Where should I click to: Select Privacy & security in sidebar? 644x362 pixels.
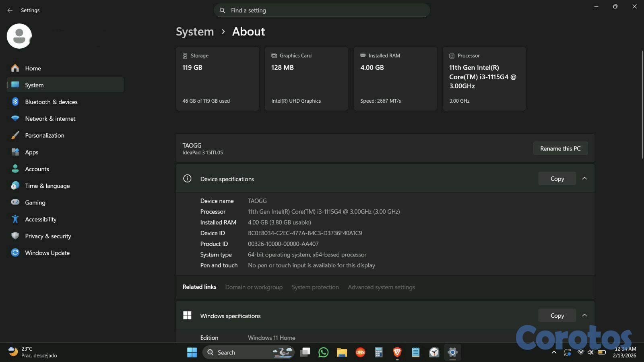(x=48, y=236)
